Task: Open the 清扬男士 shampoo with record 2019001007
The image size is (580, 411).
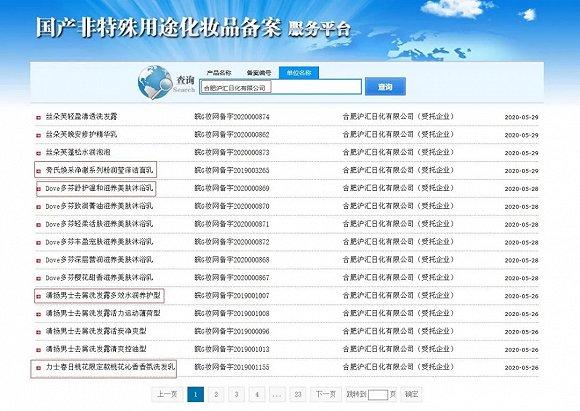Action: 103,295
